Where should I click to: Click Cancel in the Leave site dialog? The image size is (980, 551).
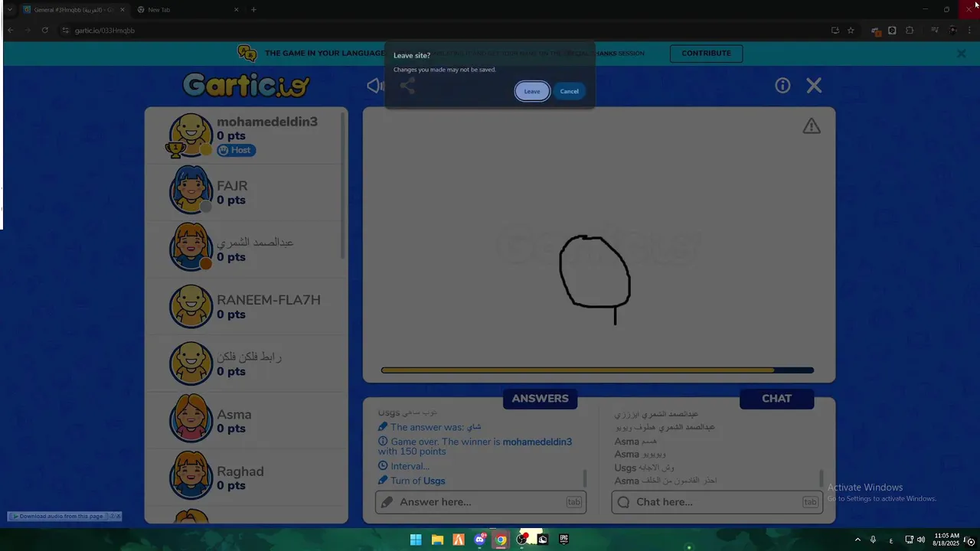point(569,91)
